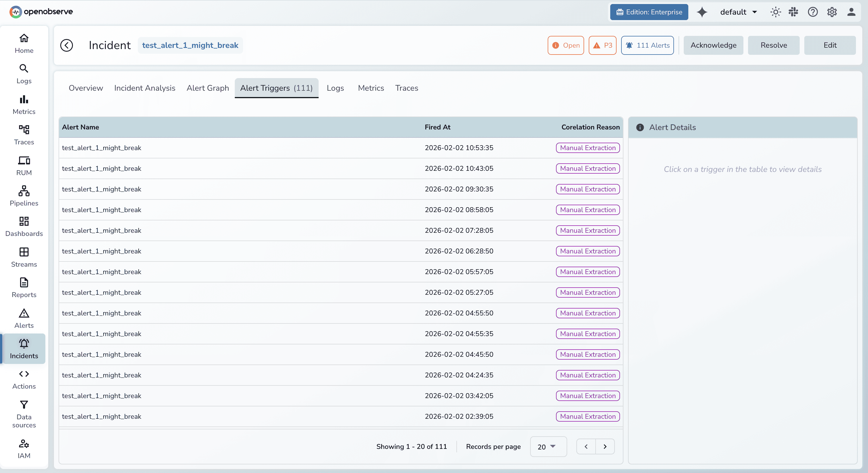
Task: Open IAM from the sidebar
Action: (x=24, y=448)
